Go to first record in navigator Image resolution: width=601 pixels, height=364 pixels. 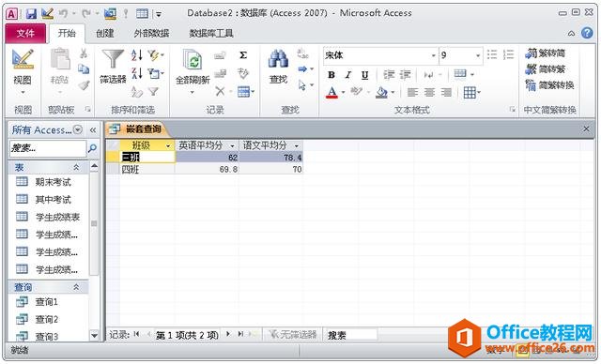136,334
